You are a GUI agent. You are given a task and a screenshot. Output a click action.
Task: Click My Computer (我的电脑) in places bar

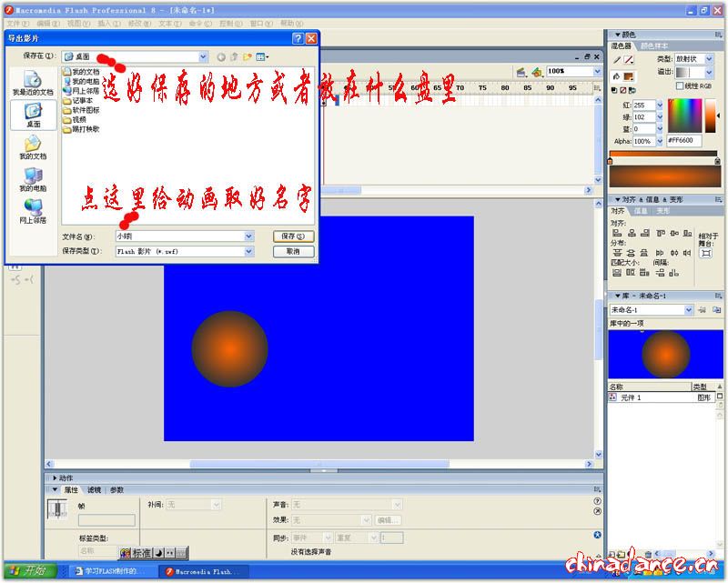pyautogui.click(x=33, y=179)
